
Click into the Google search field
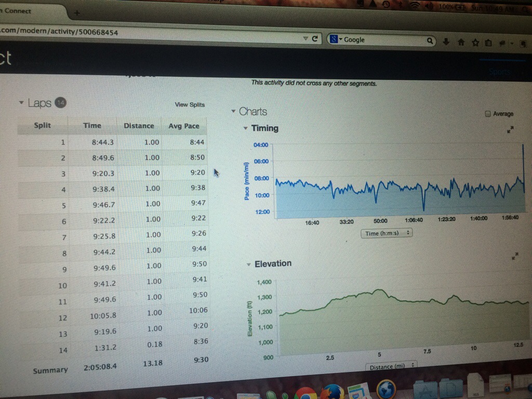tap(384, 40)
